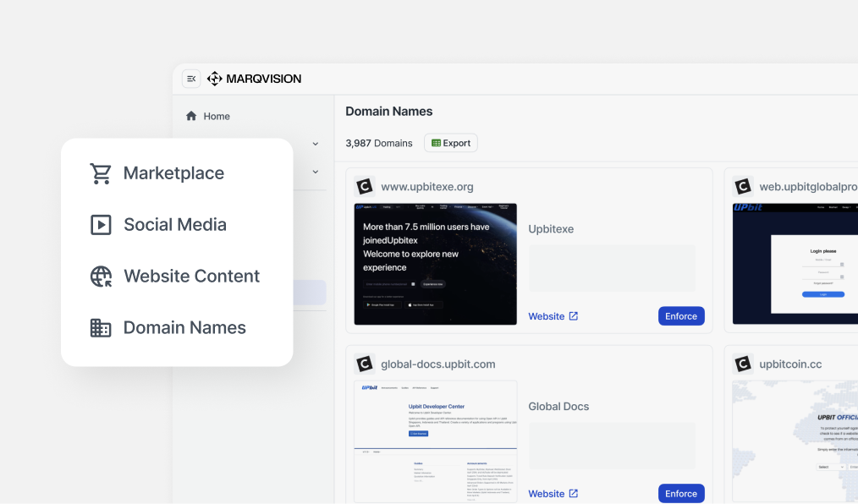Click the Home icon in the sidebar
Screen dimensions: 858x504
[192, 115]
